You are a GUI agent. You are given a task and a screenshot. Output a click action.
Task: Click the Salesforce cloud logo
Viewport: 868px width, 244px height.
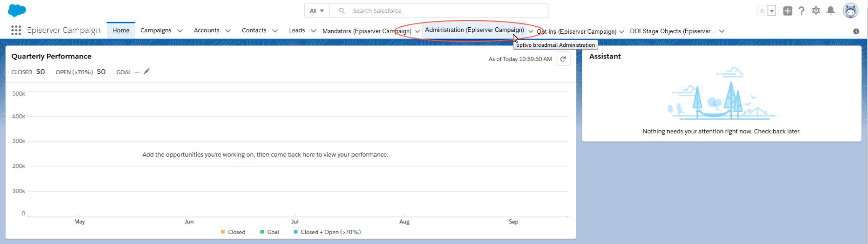point(17,10)
